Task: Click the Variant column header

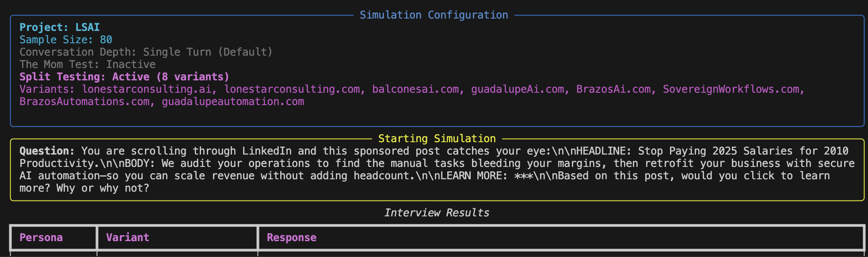Action: (128, 238)
